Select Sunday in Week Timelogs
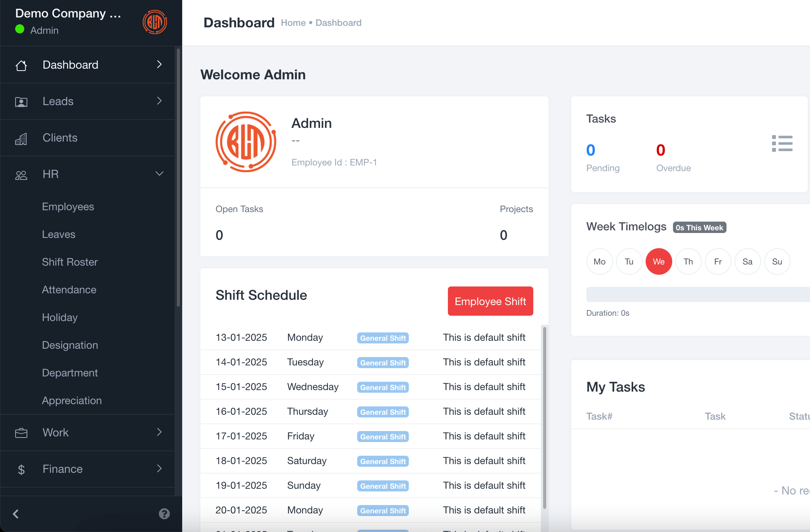 pyautogui.click(x=777, y=261)
